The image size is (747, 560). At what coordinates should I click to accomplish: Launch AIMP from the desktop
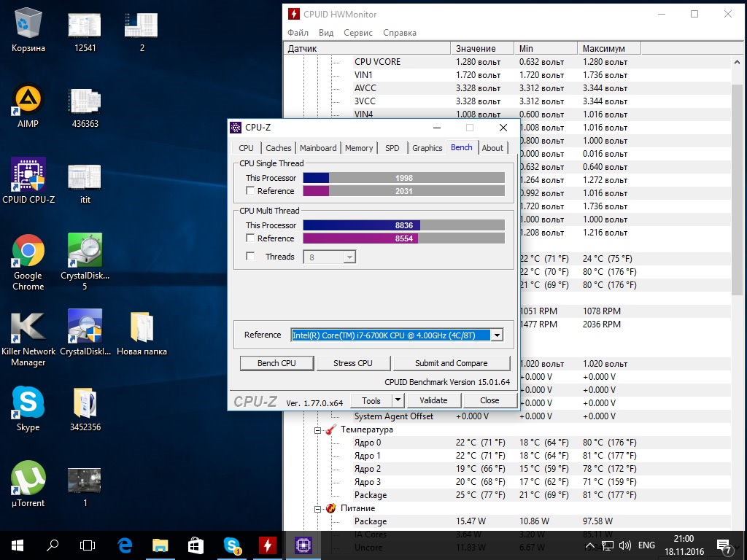[28, 105]
